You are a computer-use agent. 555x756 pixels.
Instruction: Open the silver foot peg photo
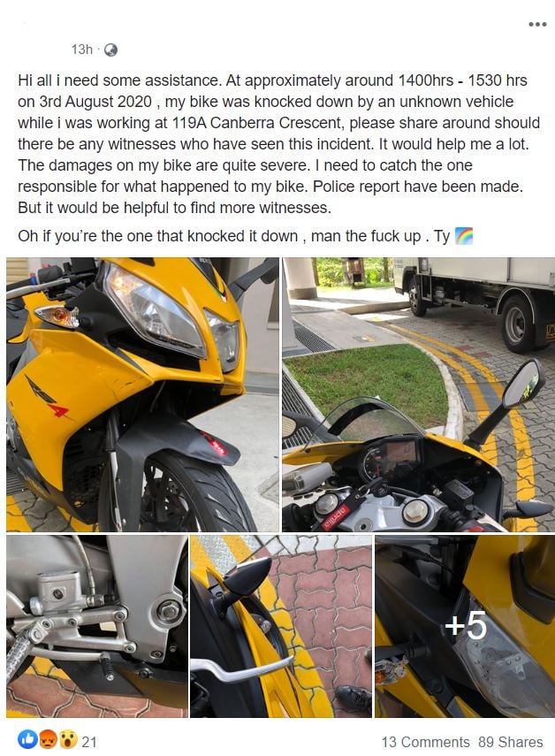tap(97, 626)
